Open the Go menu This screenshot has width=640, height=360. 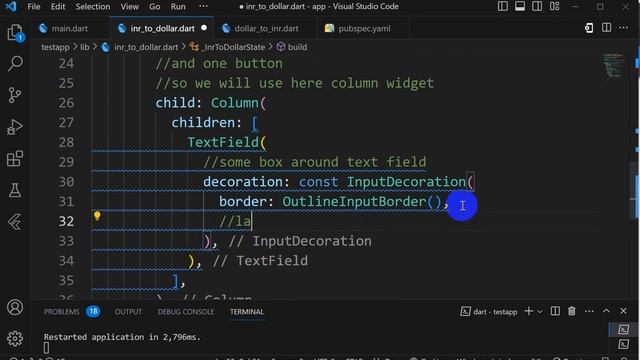tap(154, 7)
